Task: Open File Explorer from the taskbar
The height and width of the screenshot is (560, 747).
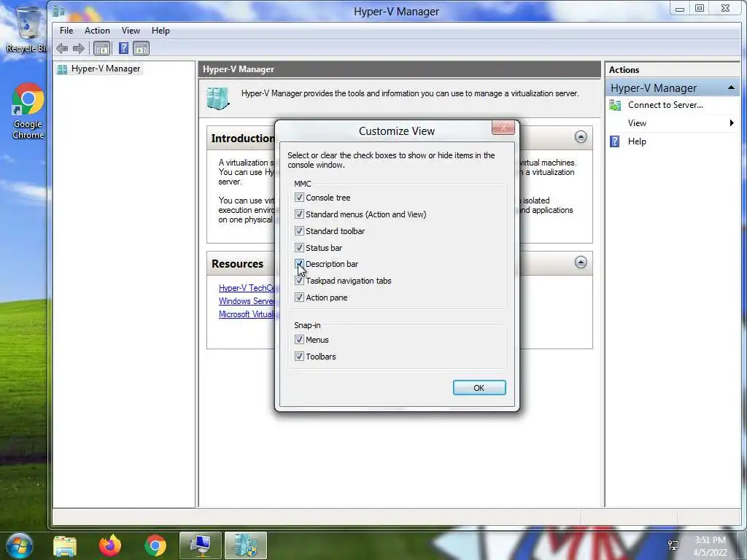Action: (65, 546)
